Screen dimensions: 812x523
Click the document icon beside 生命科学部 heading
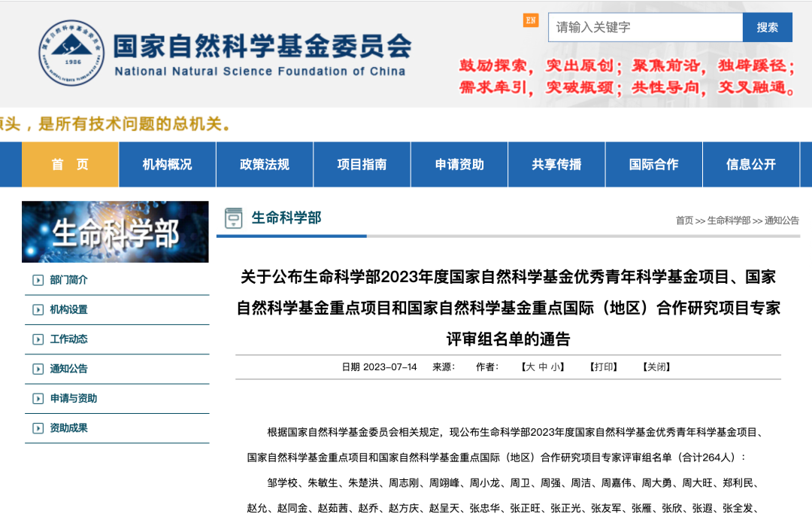coord(234,218)
